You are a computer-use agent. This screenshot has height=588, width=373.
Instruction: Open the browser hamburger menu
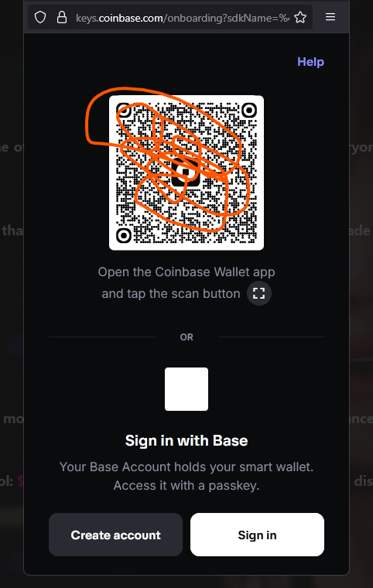point(330,17)
